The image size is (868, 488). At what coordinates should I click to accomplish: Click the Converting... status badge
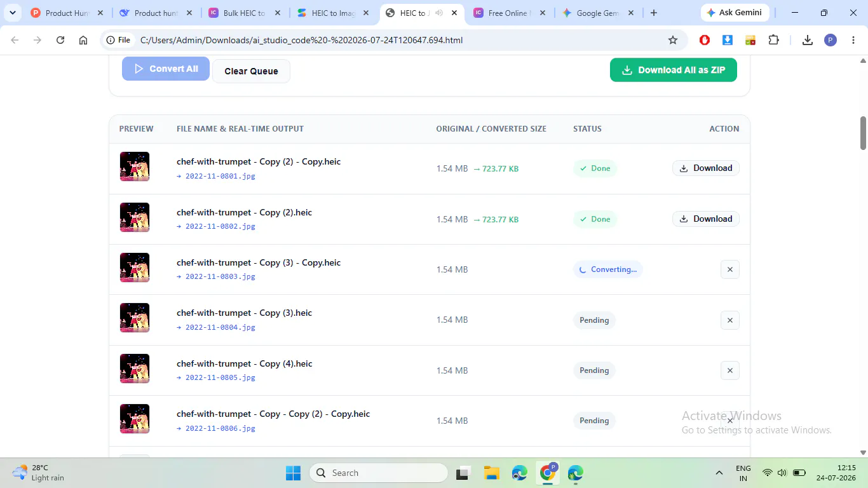click(608, 269)
